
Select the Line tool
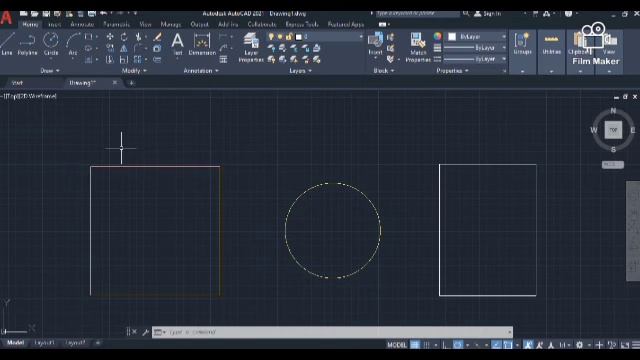coord(7,43)
